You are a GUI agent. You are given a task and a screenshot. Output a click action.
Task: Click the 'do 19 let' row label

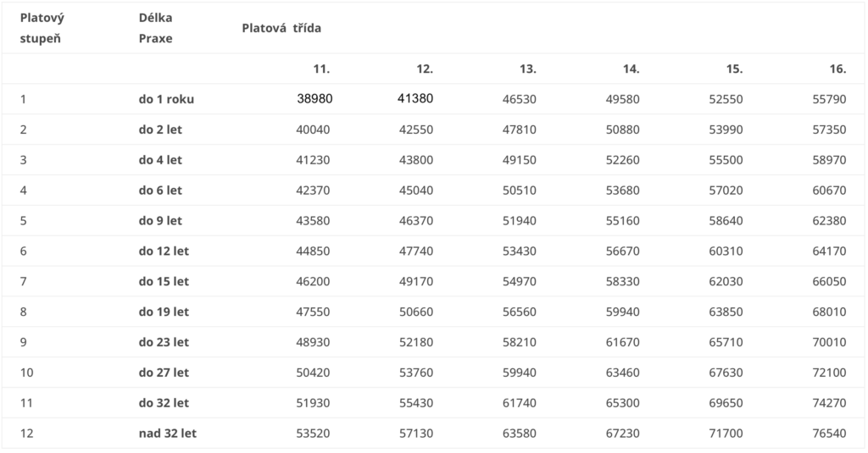(164, 312)
